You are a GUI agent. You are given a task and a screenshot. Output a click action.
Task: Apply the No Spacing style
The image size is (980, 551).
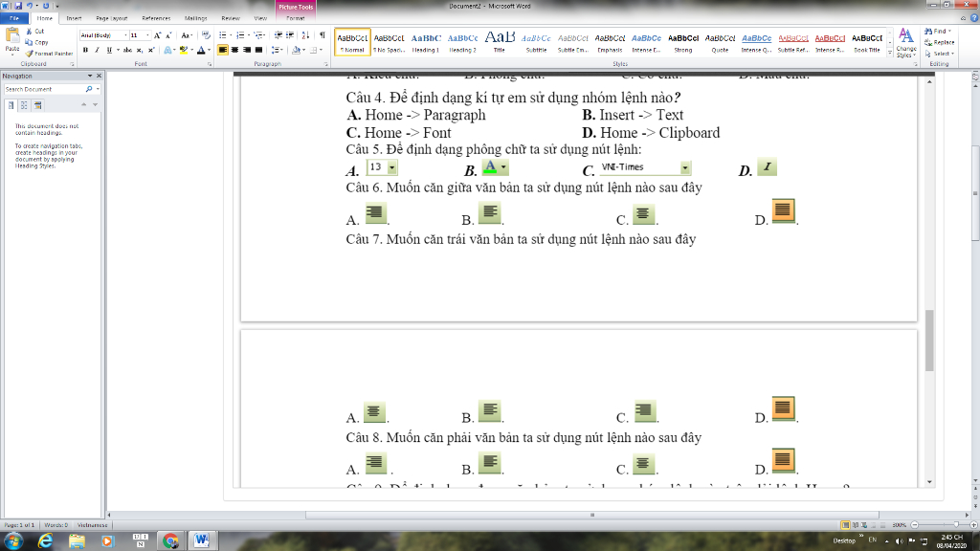click(389, 42)
